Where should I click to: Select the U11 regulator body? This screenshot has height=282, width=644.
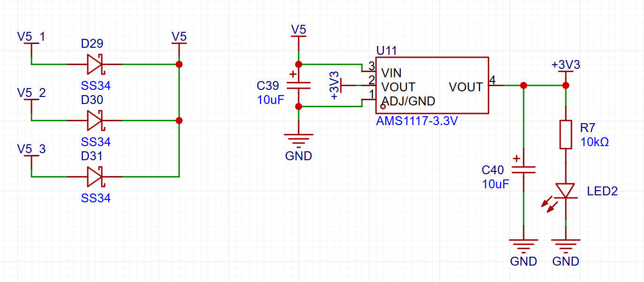[432, 85]
